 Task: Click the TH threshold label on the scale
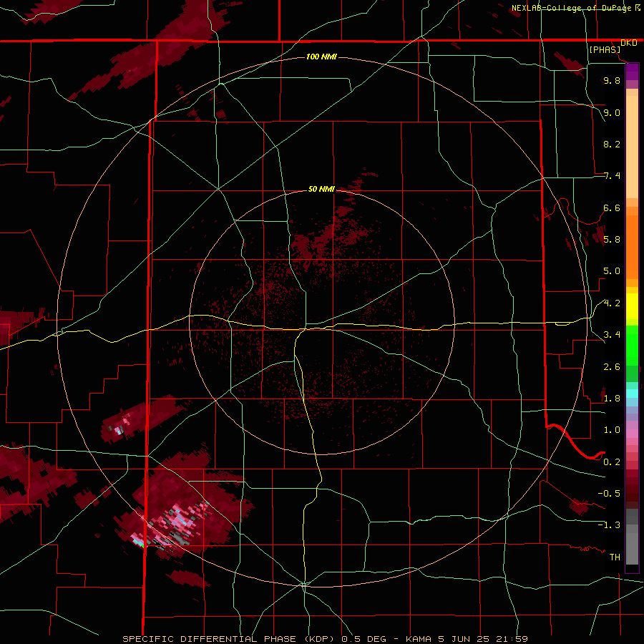coord(615,557)
